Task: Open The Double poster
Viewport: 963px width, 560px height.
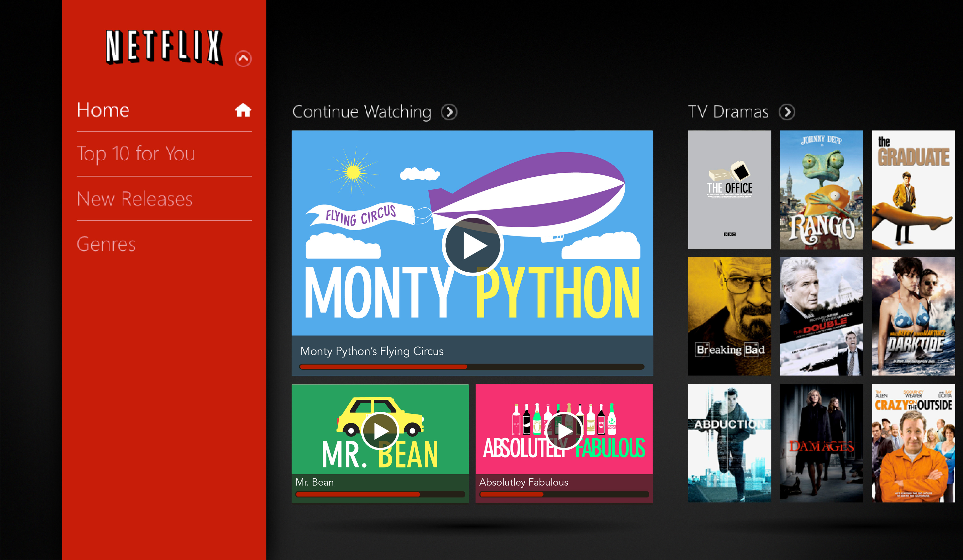Action: point(822,316)
